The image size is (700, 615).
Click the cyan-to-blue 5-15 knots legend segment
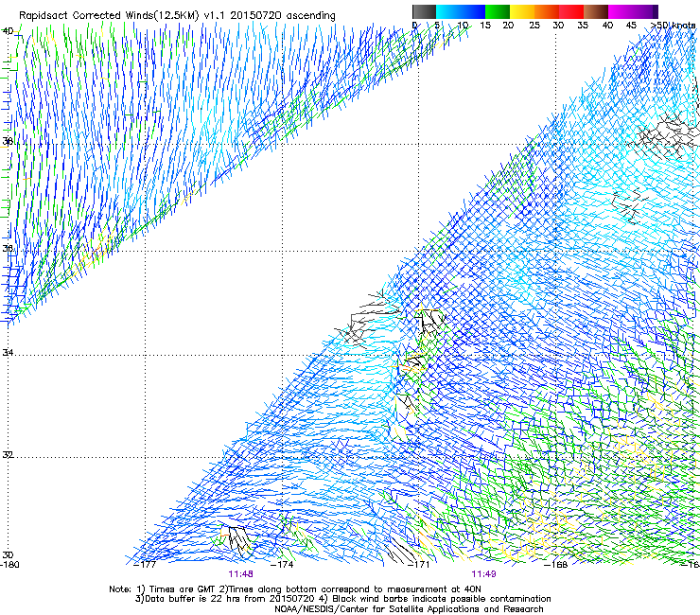pyautogui.click(x=461, y=11)
